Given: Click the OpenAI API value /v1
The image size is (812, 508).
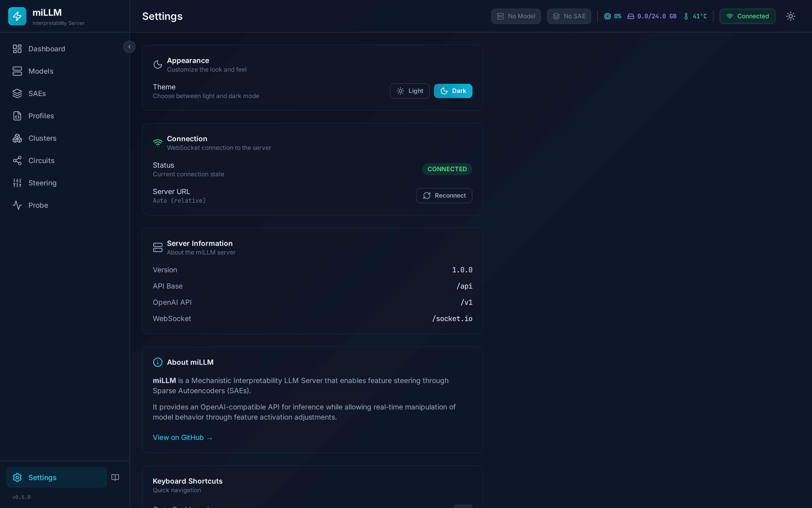Looking at the screenshot, I should (x=466, y=302).
